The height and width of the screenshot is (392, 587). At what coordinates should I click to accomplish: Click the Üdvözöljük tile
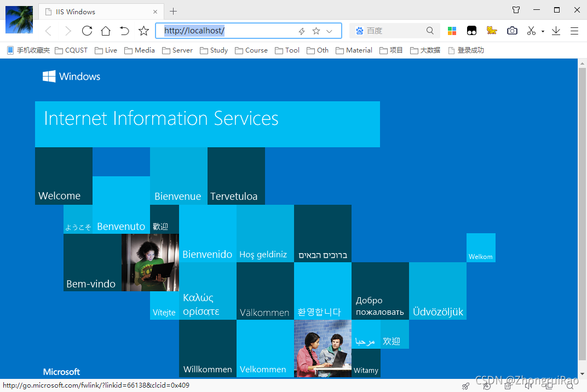(438, 291)
